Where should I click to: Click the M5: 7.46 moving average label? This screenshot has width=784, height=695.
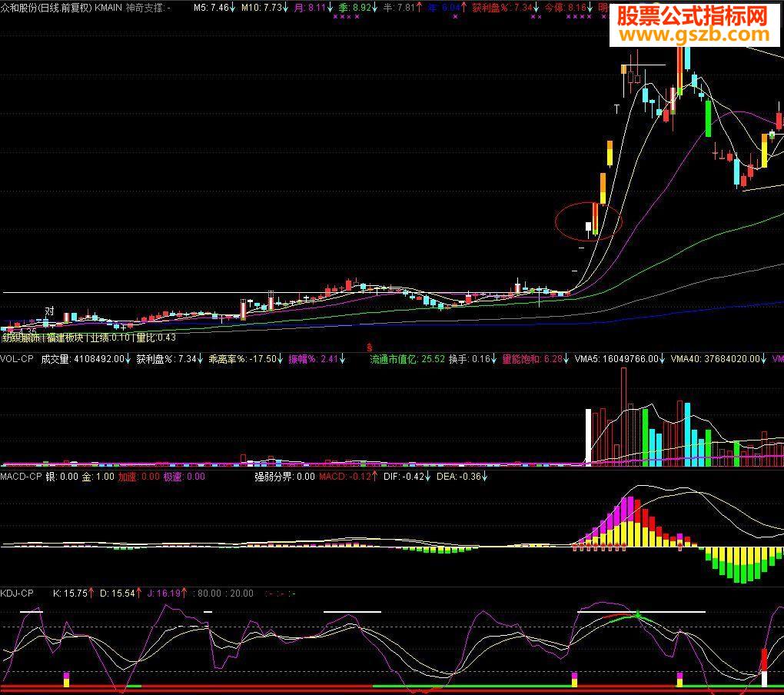coord(214,8)
